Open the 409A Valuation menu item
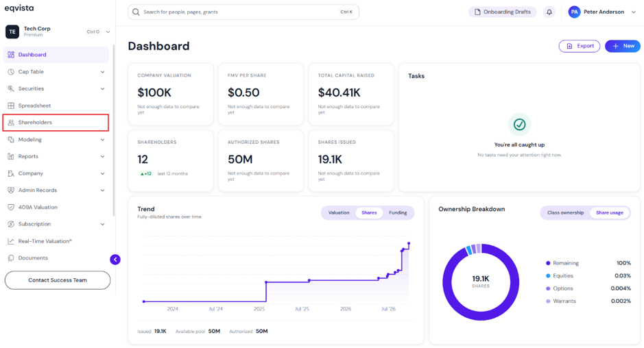Screen dimensions: 644x348 [x=56, y=208]
